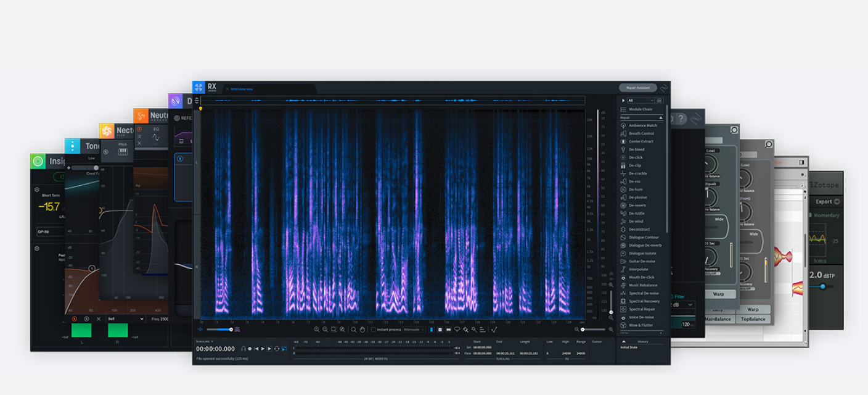
Task: Select the Grab hand tool
Action: coord(362,330)
